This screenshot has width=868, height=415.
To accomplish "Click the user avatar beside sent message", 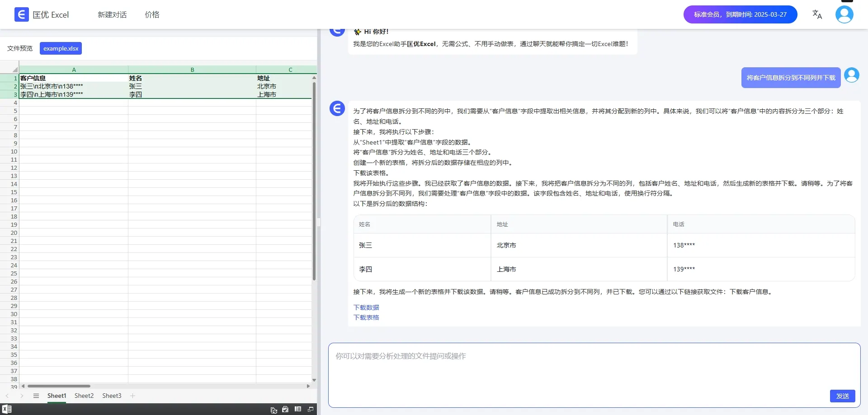I will [x=851, y=75].
